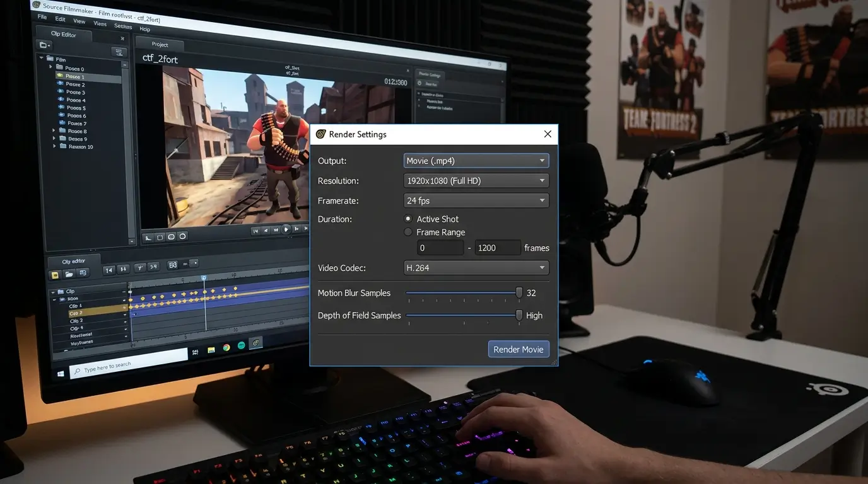Click the square icon in viewport bottom-left toolbar
The height and width of the screenshot is (484, 868).
(x=160, y=237)
